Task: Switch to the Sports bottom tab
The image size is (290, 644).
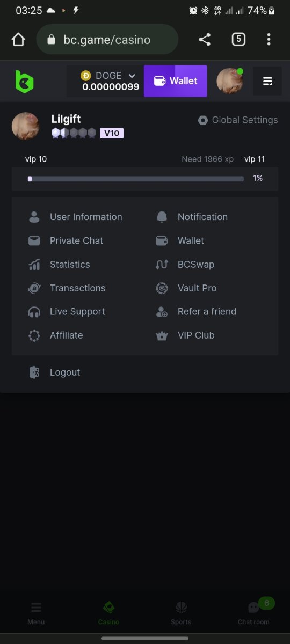Action: click(181, 613)
